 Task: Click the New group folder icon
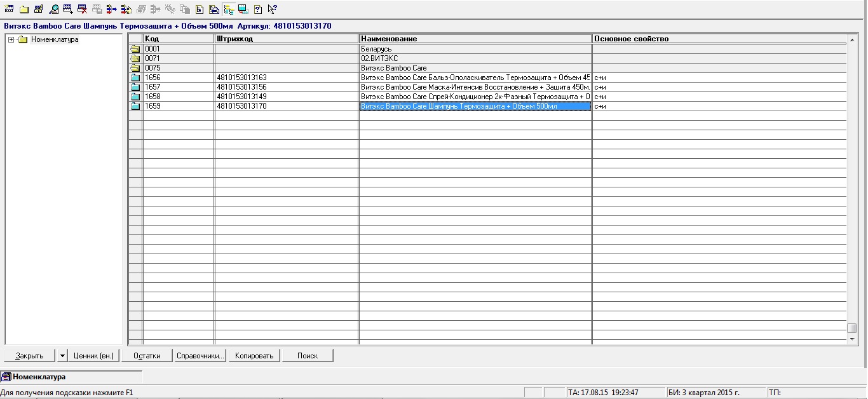pyautogui.click(x=24, y=10)
